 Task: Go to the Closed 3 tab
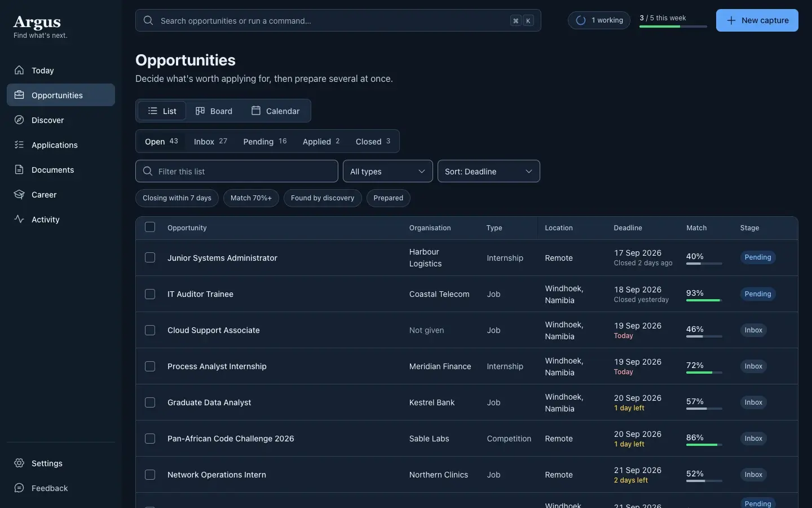click(373, 141)
